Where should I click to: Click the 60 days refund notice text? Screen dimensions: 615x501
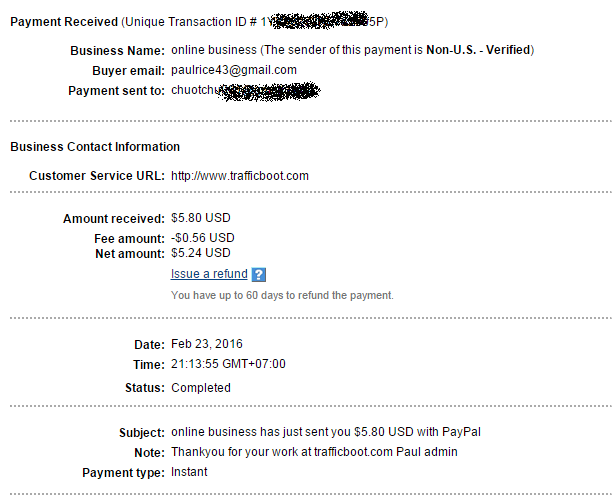(x=282, y=295)
